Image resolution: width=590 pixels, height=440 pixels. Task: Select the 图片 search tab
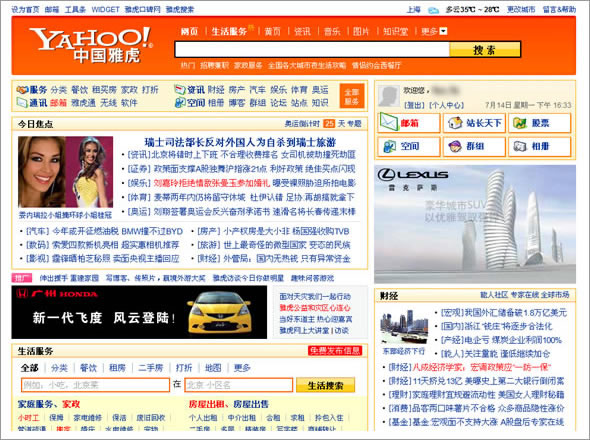(361, 31)
